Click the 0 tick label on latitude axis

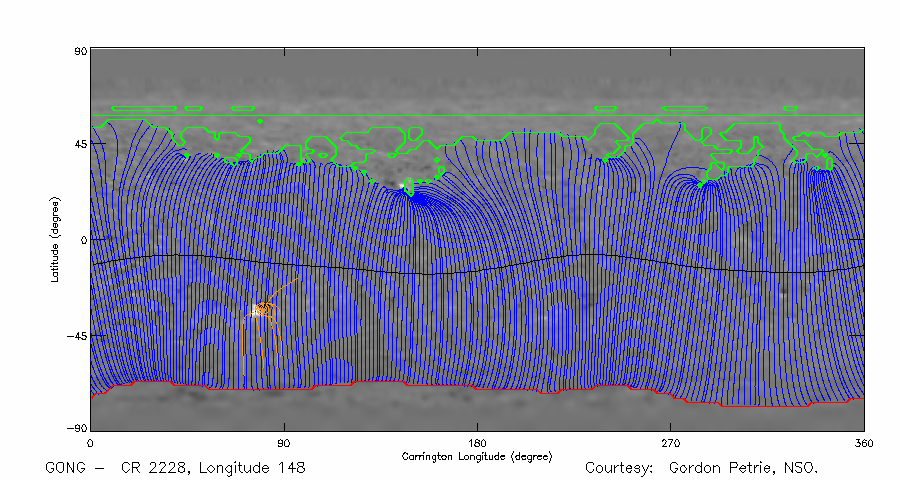pyautogui.click(x=84, y=240)
